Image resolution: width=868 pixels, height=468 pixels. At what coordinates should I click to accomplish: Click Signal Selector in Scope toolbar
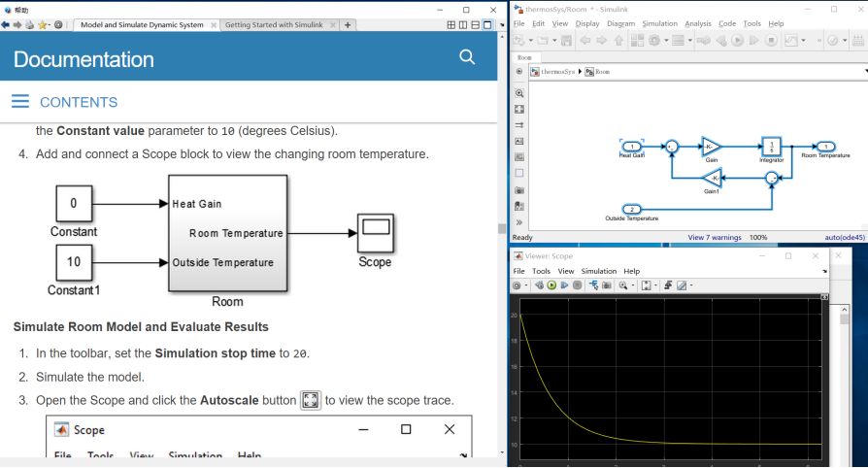coord(594,285)
